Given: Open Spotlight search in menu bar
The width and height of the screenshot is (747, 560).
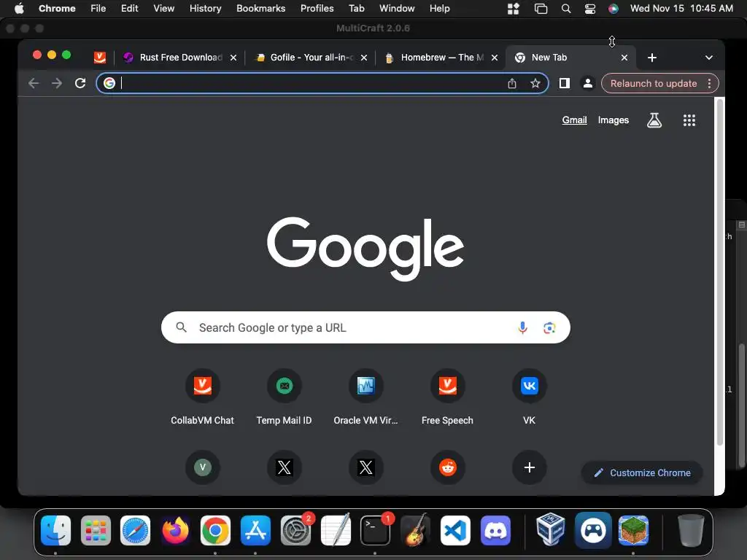Looking at the screenshot, I should click(x=566, y=9).
